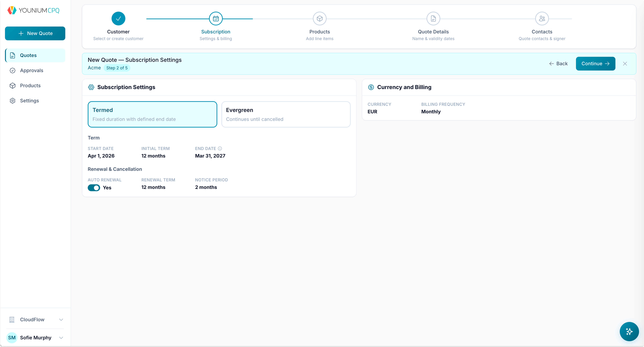Image resolution: width=644 pixels, height=347 pixels.
Task: Click the Currency value EUR
Action: point(372,112)
